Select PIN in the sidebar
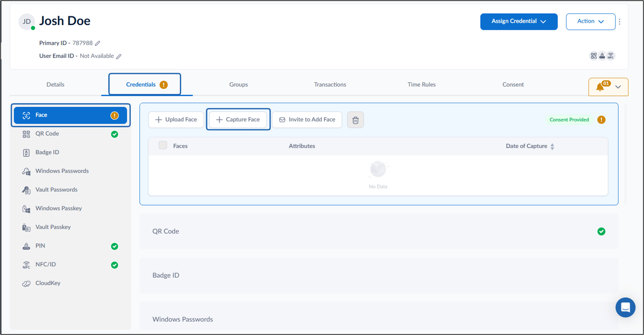 point(70,246)
